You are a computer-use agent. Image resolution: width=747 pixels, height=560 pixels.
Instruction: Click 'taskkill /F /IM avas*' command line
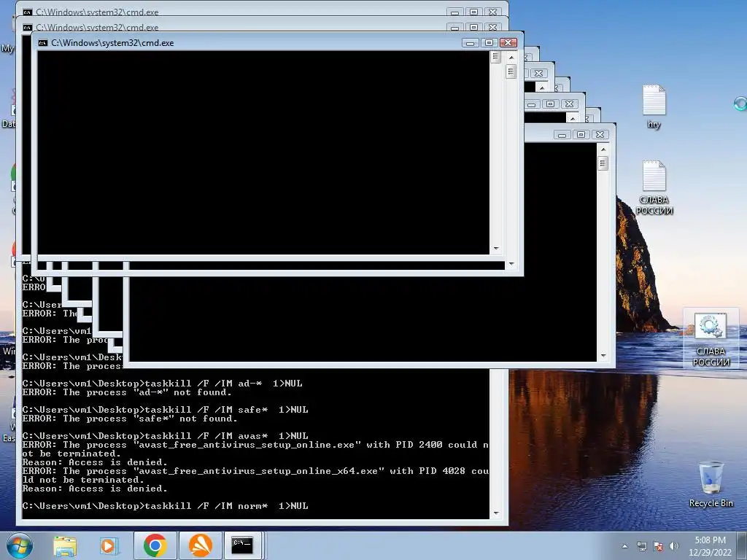[x=165, y=436]
